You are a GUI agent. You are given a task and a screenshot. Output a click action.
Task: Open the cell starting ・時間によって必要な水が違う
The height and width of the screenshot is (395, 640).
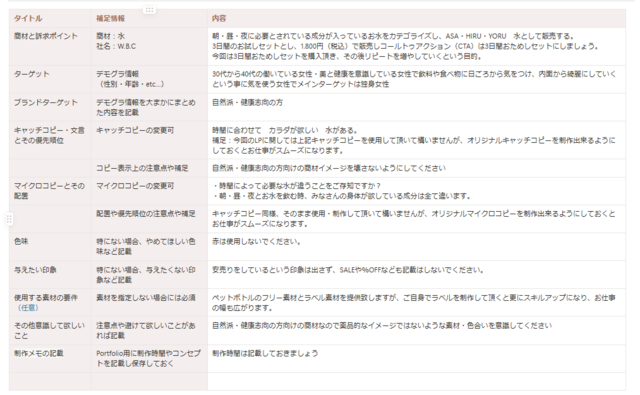coord(416,191)
